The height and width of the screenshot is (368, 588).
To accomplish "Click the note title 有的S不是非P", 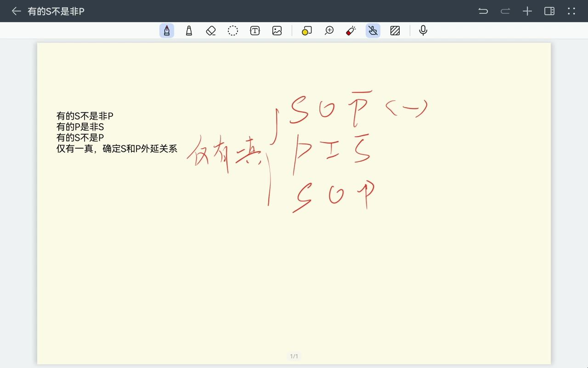I will pyautogui.click(x=56, y=11).
